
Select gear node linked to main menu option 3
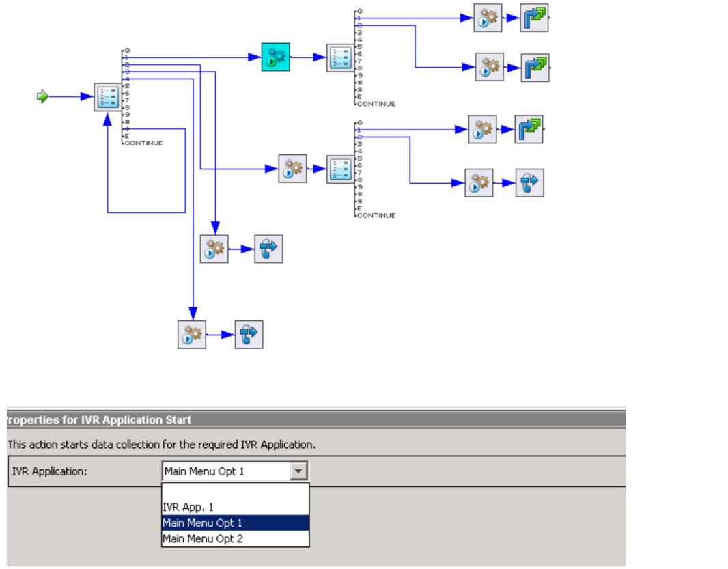[x=214, y=249]
